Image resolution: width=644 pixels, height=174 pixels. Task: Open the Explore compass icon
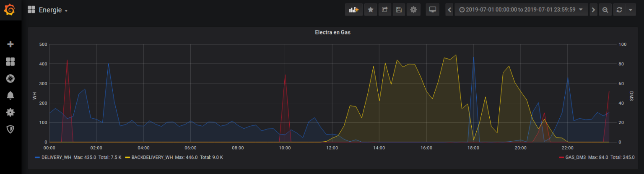(10, 78)
